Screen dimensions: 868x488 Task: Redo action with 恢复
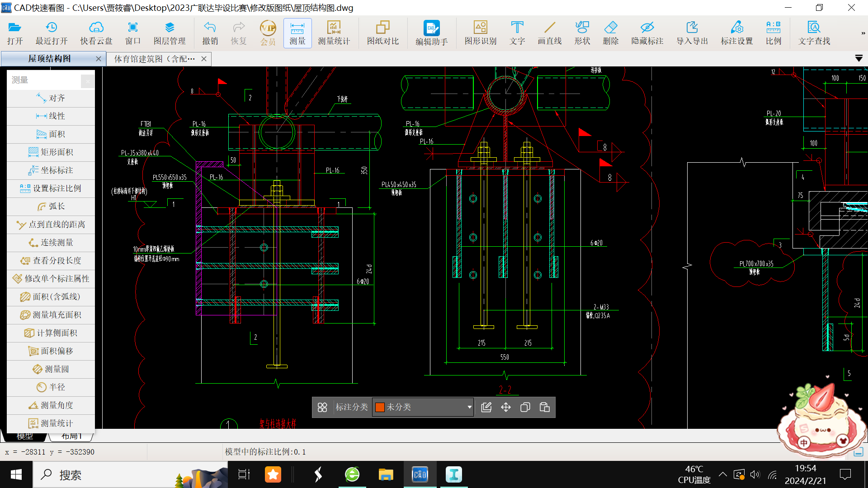point(239,33)
